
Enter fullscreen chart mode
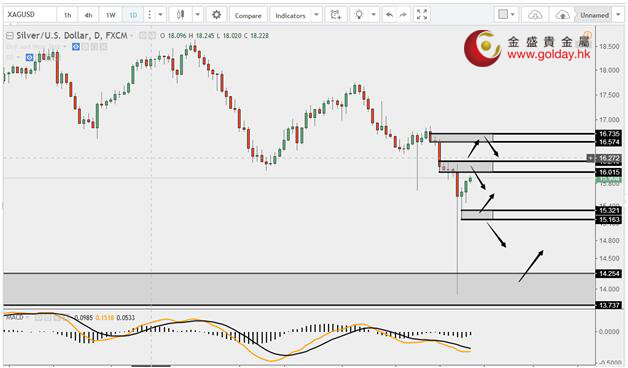[422, 15]
